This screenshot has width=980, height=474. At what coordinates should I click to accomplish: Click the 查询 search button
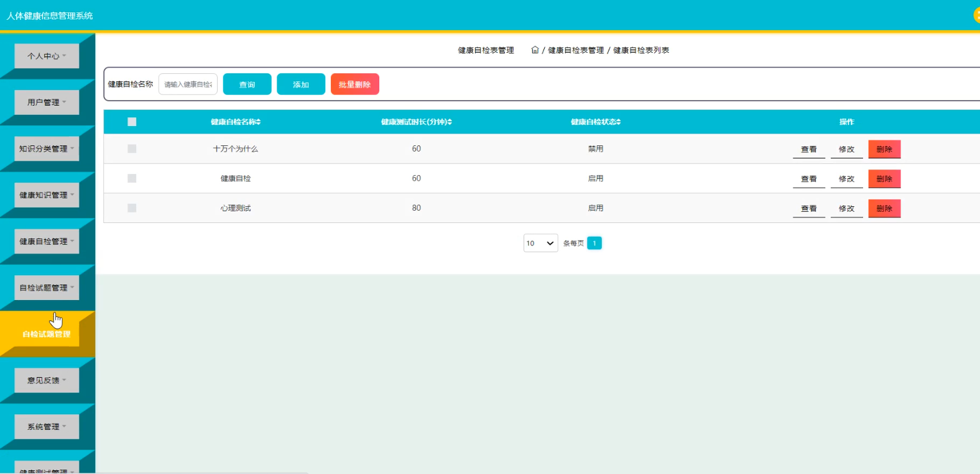(247, 84)
